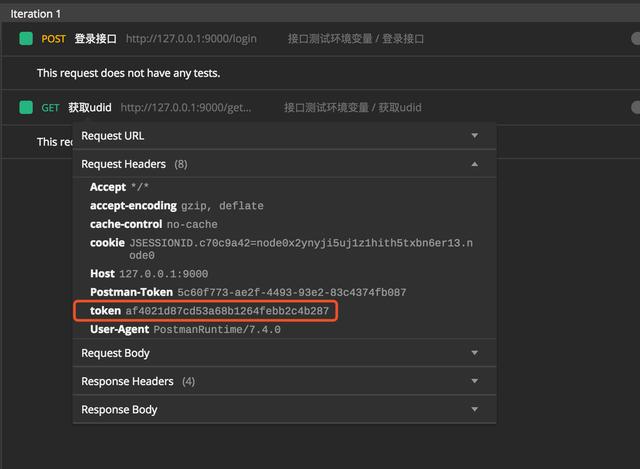
Task: Click the login URL http://127.0.0.1:9000/login
Action: click(x=191, y=39)
